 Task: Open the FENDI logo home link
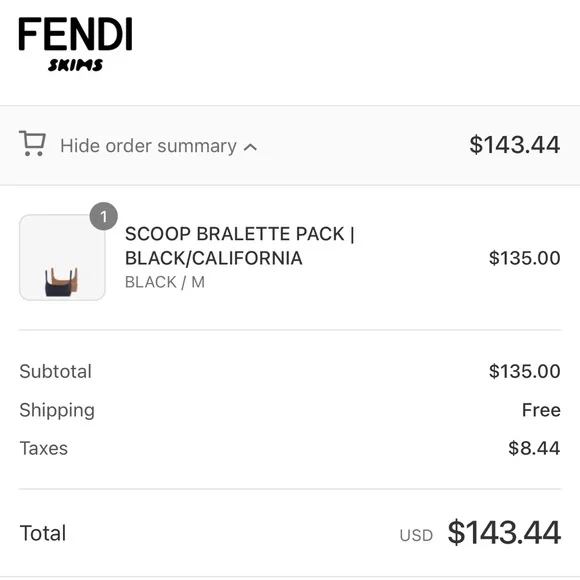75,34
